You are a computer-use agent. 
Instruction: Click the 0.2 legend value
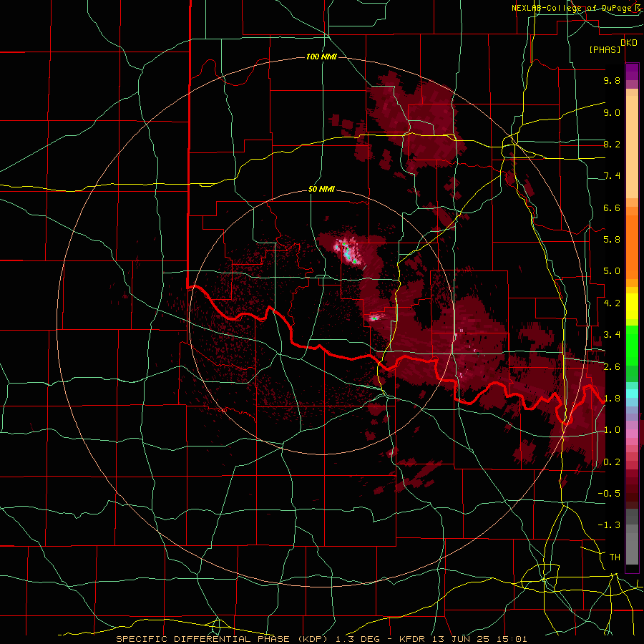point(612,462)
